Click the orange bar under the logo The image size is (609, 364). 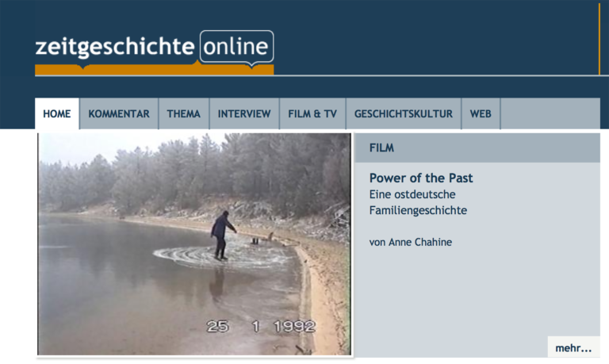pyautogui.click(x=154, y=70)
